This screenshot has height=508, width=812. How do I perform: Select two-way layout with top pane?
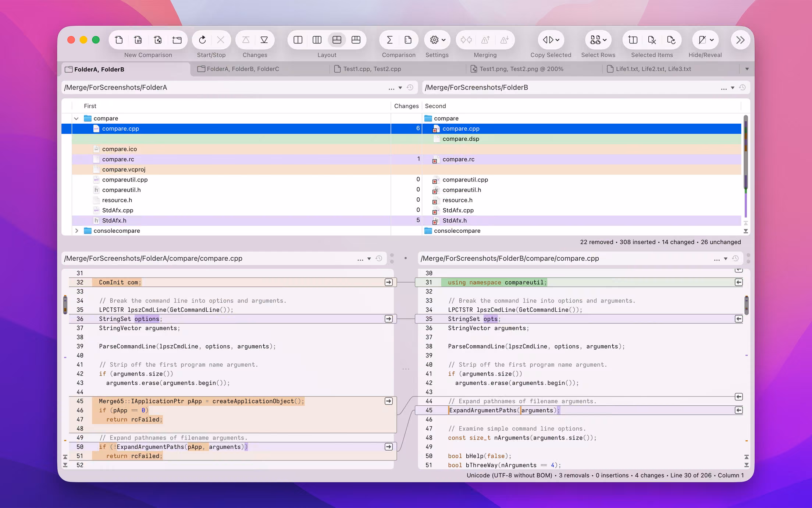[336, 40]
